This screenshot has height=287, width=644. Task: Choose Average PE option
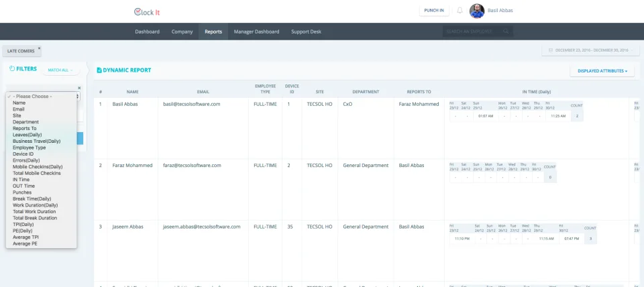(x=41, y=243)
